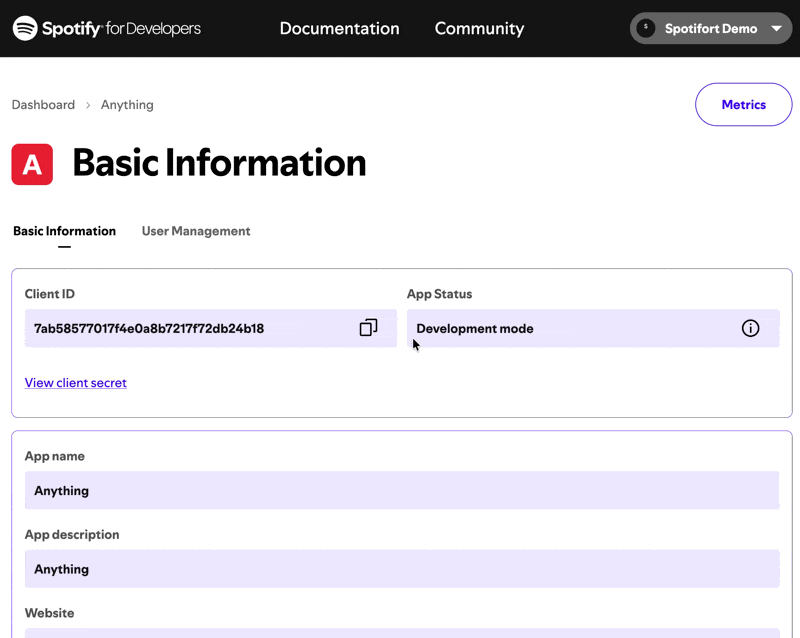Open the Metrics view
Viewport: 800px width, 638px height.
click(x=743, y=104)
